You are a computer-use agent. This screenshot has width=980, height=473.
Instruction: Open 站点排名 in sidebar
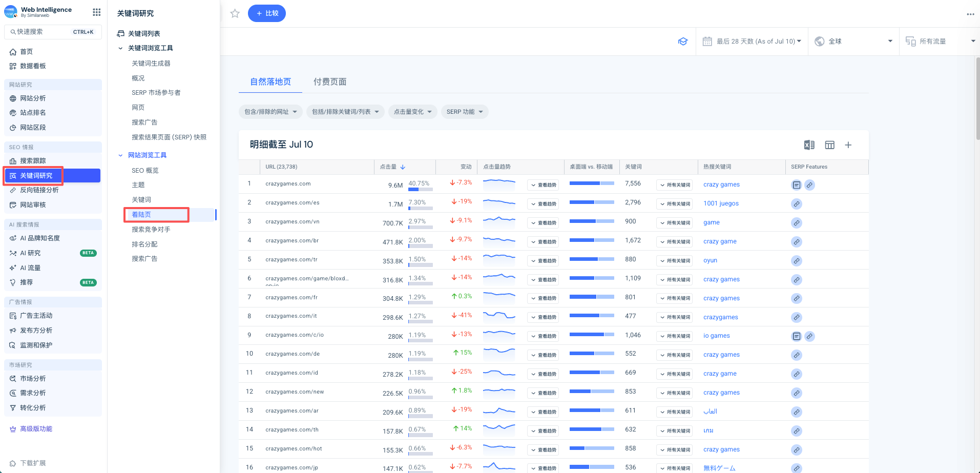tap(33, 113)
